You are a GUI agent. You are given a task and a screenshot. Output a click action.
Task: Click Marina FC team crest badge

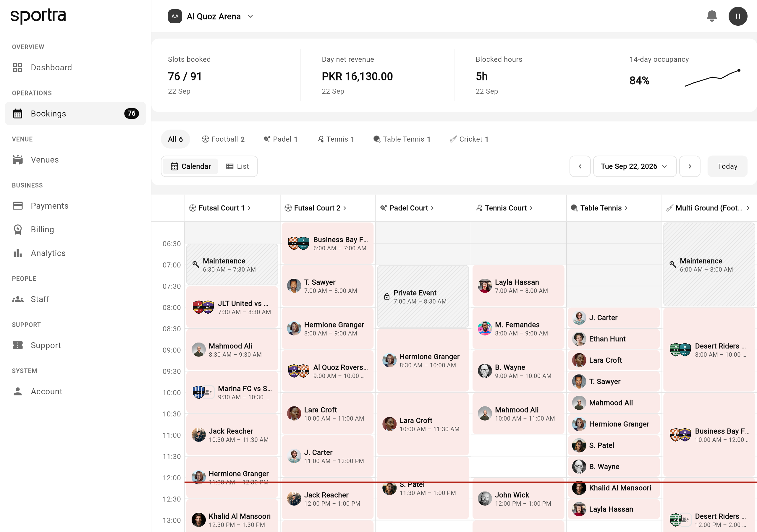198,392
